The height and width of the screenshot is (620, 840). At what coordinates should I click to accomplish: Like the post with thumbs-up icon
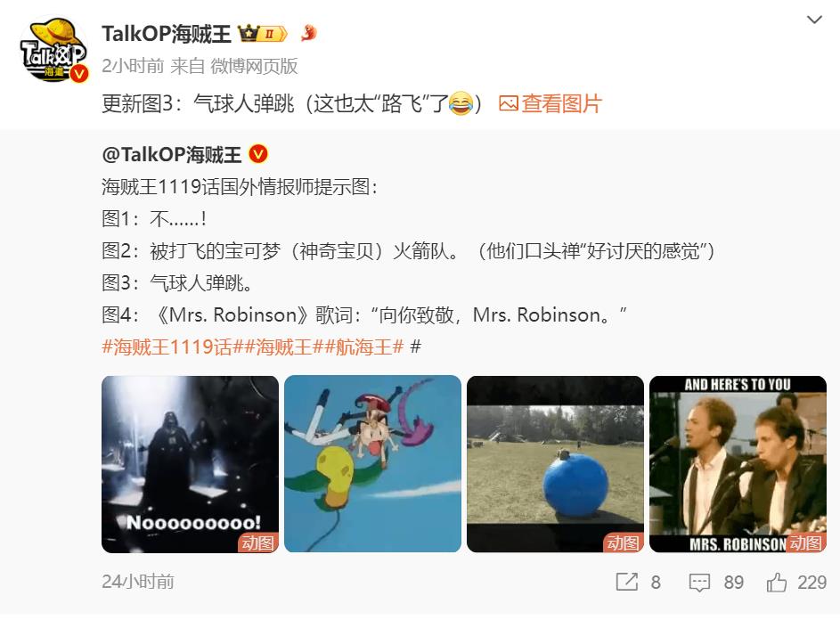(777, 582)
